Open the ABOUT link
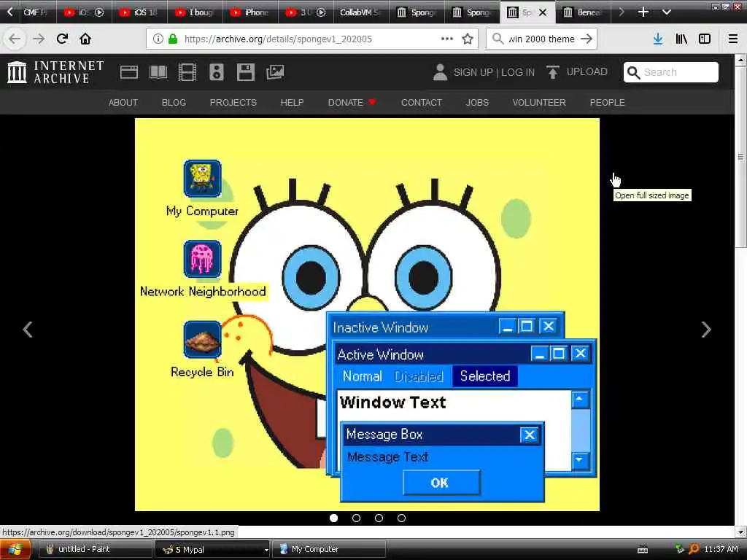The image size is (747, 560). click(123, 102)
